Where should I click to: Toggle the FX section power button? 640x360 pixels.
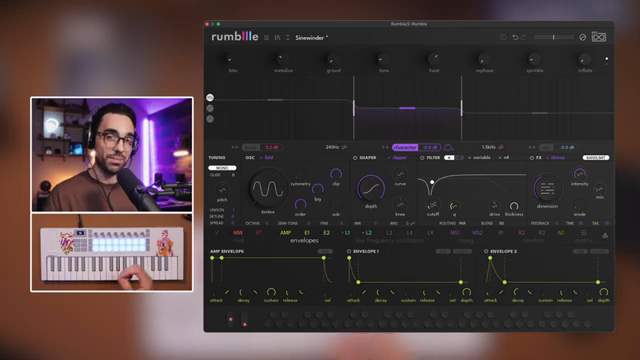[531, 158]
